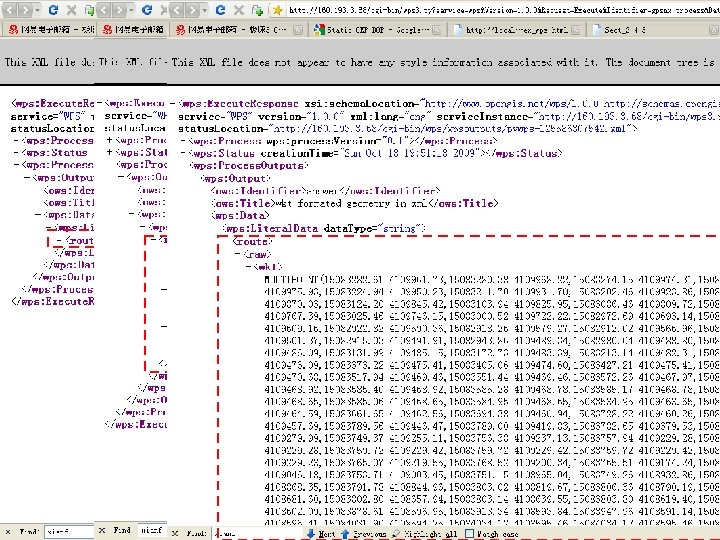Collapse route node in left-most window
This screenshot has width=720, height=540.
point(59,241)
